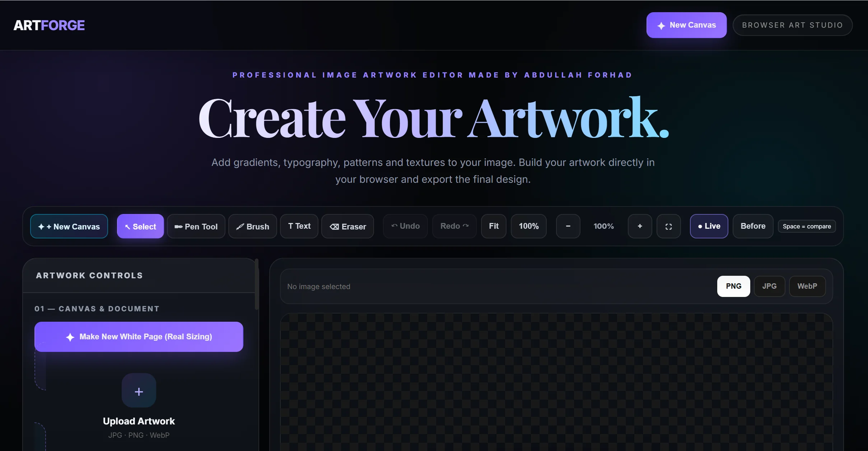Click the current 100% zoom readout
The image size is (868, 451).
(x=604, y=226)
